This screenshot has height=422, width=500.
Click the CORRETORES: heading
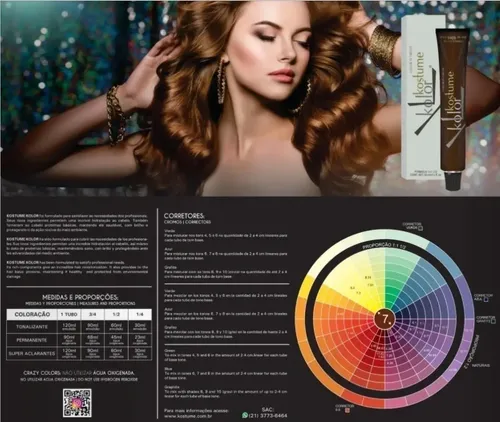tap(184, 216)
